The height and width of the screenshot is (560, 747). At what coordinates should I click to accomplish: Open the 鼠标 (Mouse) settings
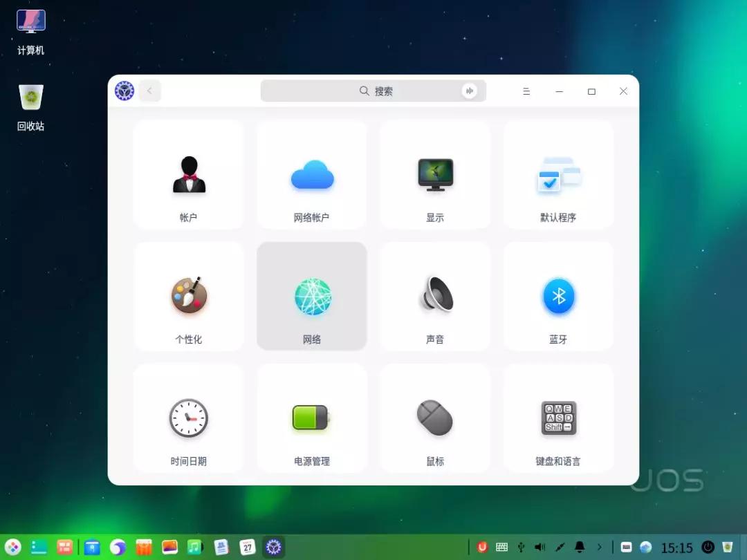(435, 418)
